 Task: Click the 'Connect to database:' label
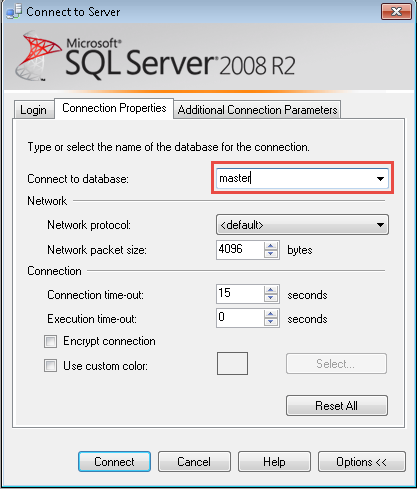click(x=78, y=179)
